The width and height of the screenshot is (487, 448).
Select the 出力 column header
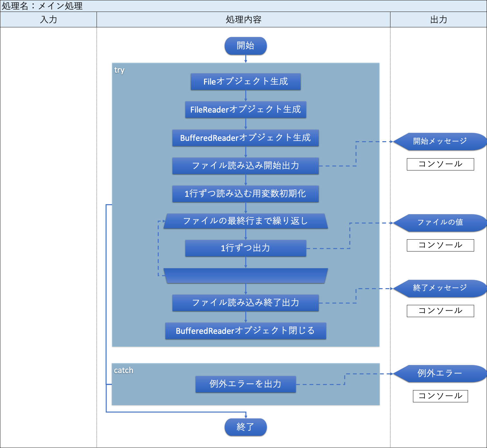pos(438,20)
